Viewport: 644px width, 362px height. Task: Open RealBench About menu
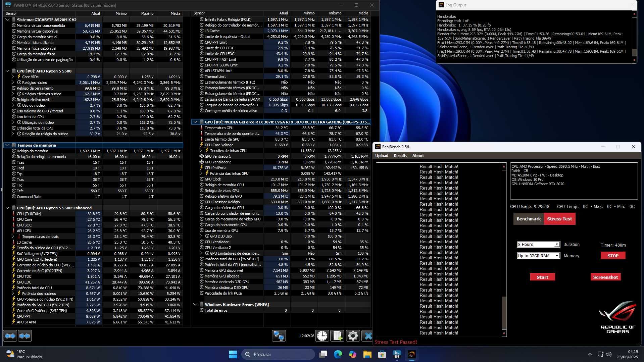418,156
